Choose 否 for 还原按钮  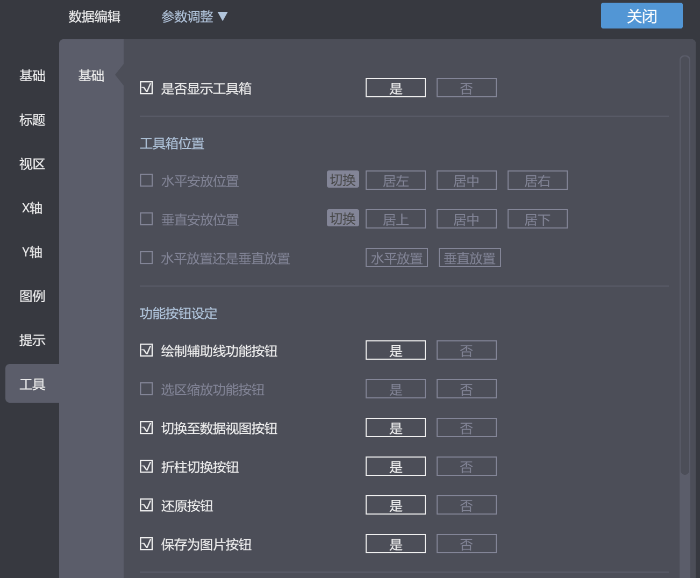click(x=467, y=505)
